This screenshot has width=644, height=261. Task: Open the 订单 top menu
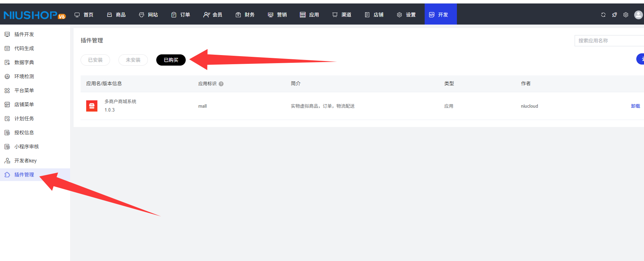tap(181, 15)
